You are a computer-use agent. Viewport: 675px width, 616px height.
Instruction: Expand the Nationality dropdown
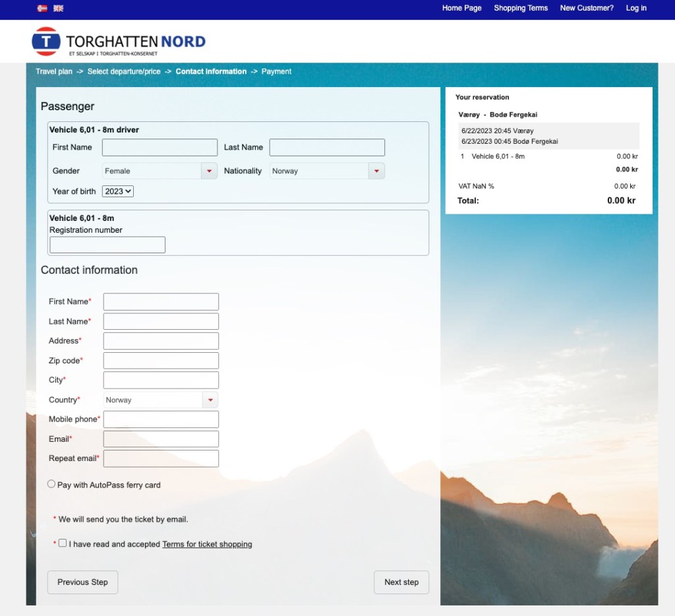327,171
